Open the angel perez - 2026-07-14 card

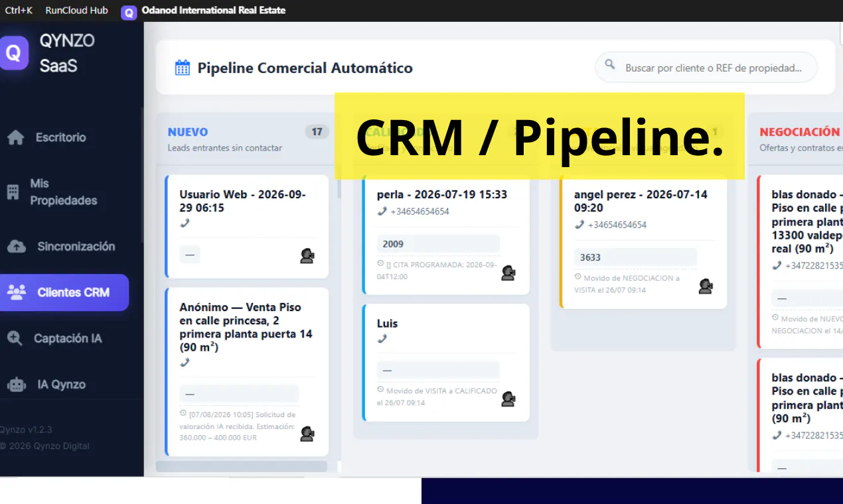[643, 241]
